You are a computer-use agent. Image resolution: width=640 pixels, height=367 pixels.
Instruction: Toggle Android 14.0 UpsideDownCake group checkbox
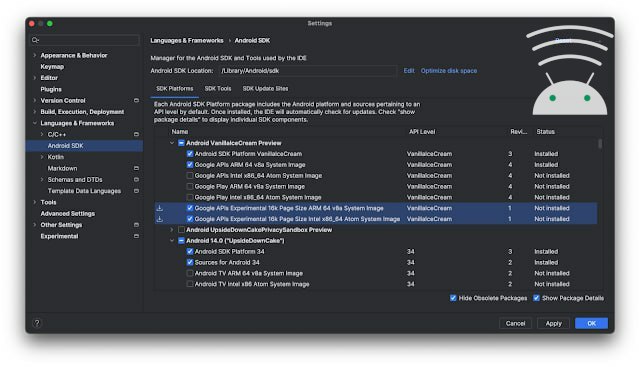pyautogui.click(x=181, y=241)
